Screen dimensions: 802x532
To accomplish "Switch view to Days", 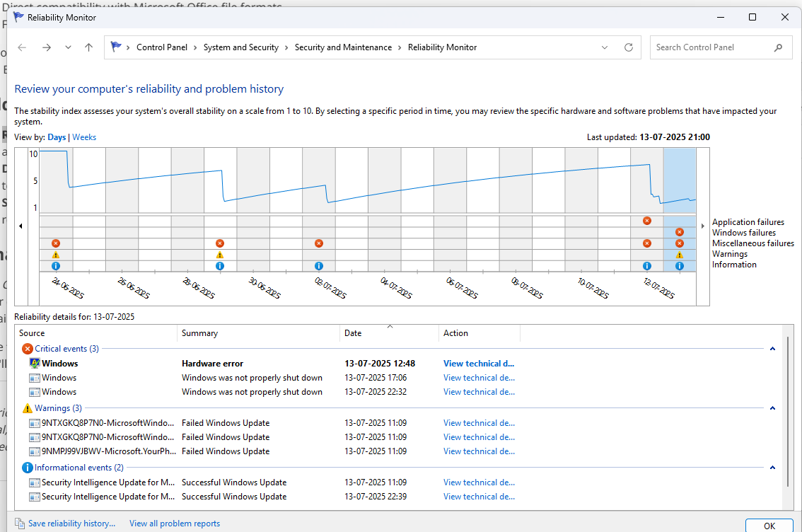I will [57, 137].
